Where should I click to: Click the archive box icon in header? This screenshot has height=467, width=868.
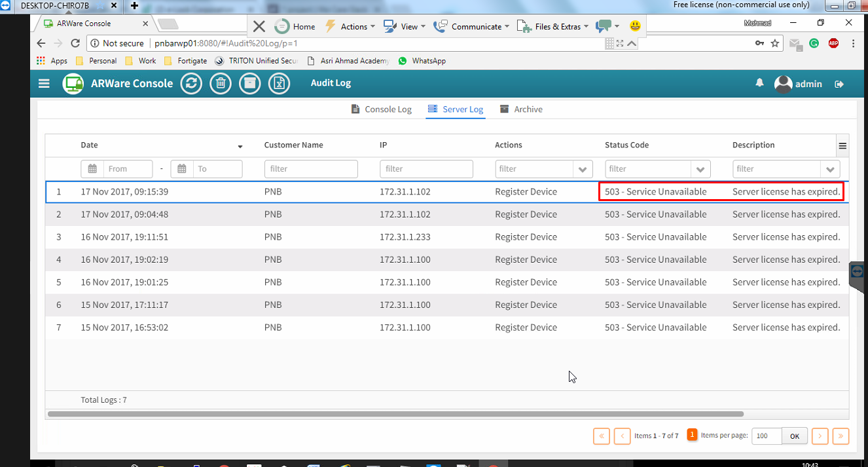tap(250, 84)
